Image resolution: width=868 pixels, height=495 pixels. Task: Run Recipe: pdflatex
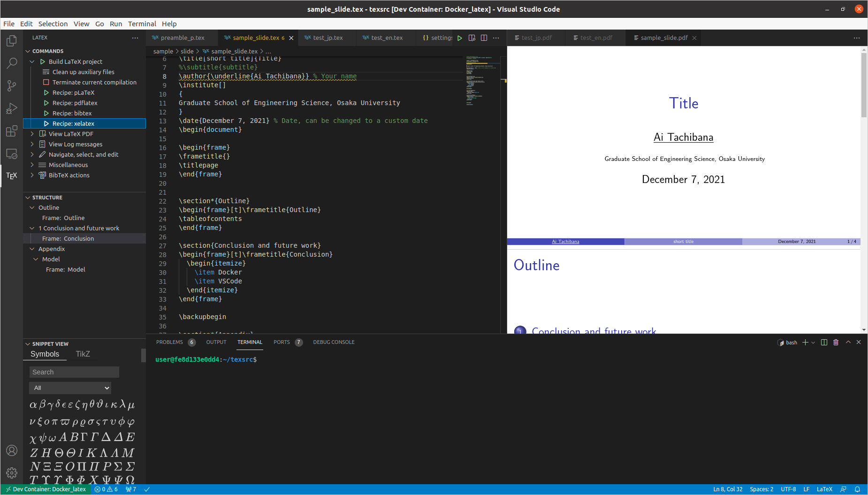(x=84, y=103)
